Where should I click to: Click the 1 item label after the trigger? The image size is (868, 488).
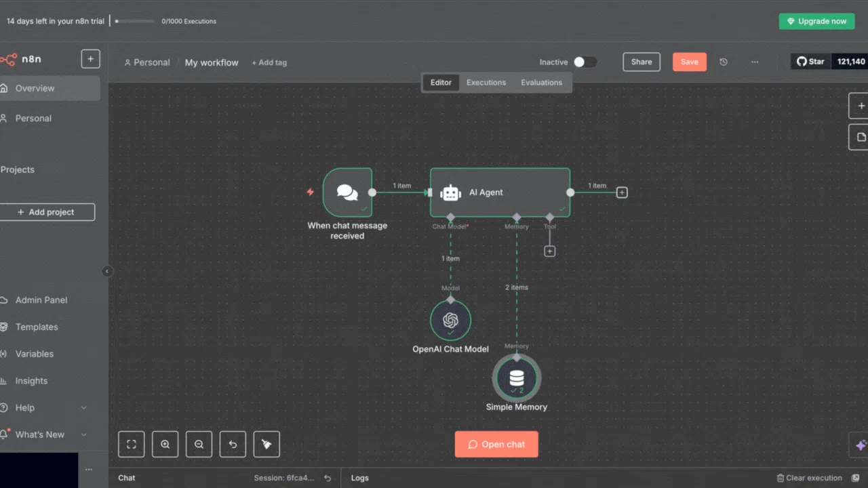point(401,186)
